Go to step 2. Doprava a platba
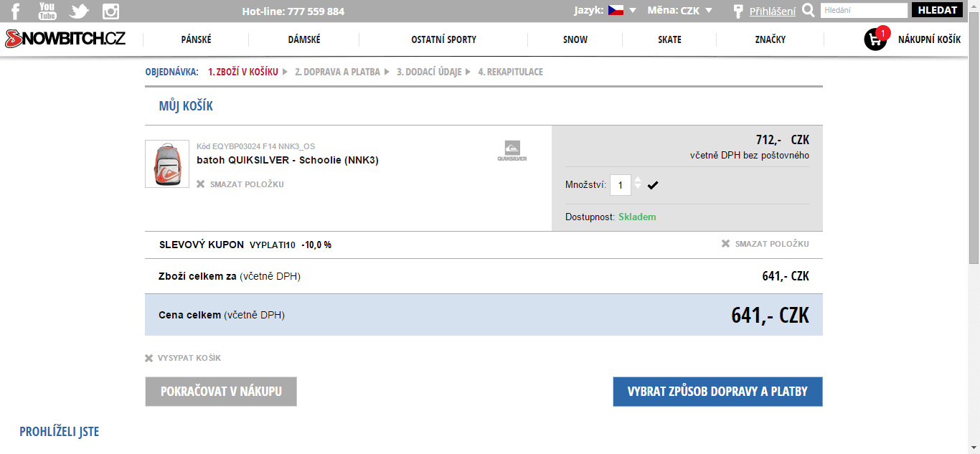The image size is (980, 454). (x=337, y=72)
